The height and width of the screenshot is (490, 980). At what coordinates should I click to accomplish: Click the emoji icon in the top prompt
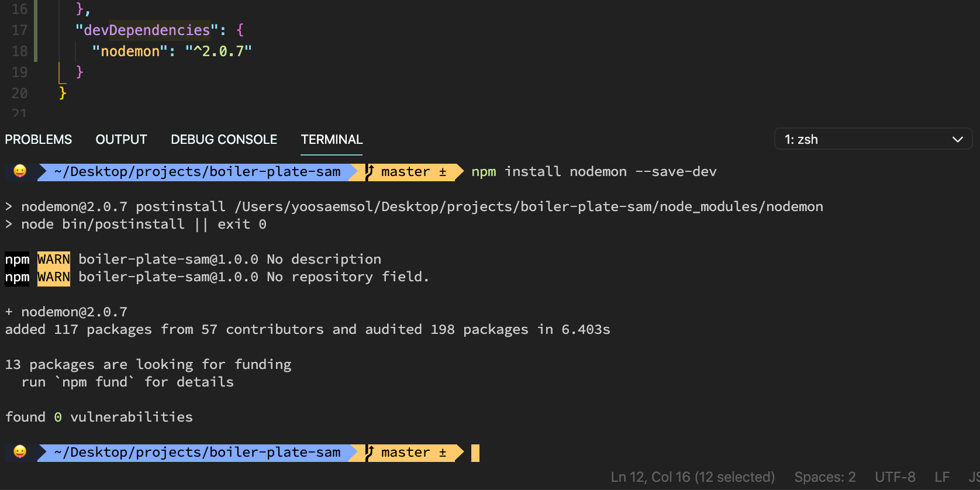pos(20,171)
